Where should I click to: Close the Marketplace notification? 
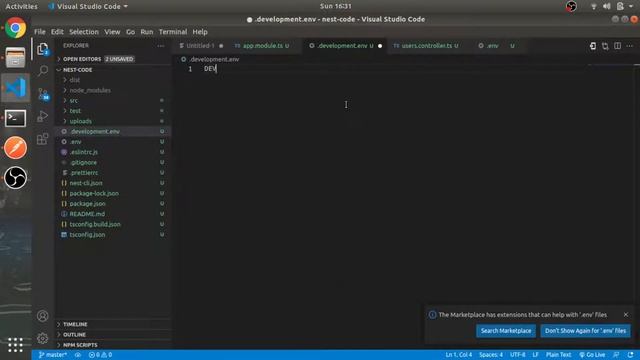pyautogui.click(x=626, y=315)
